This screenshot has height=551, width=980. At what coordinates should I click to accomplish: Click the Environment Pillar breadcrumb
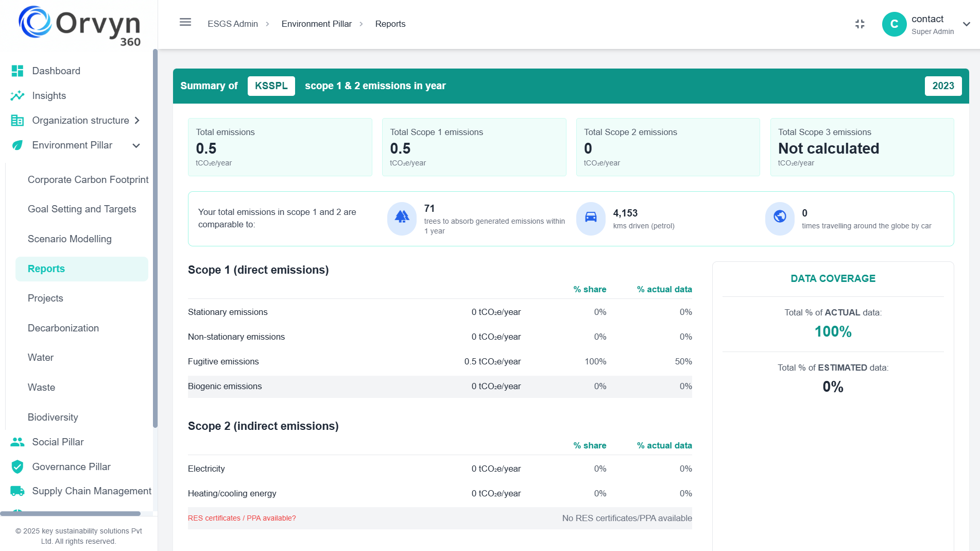coord(317,24)
